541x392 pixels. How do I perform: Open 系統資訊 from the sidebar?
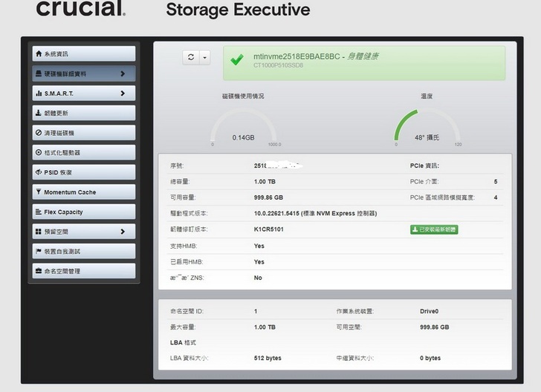pyautogui.click(x=83, y=54)
